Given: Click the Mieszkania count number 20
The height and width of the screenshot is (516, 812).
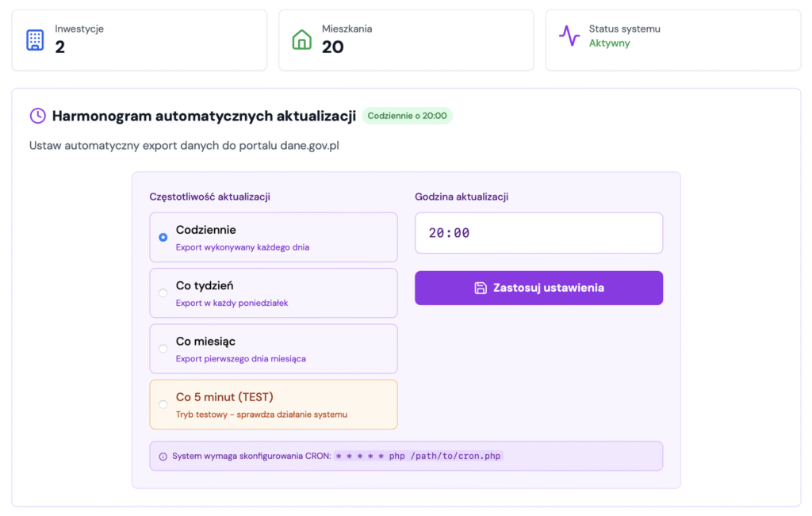Looking at the screenshot, I should click(332, 48).
